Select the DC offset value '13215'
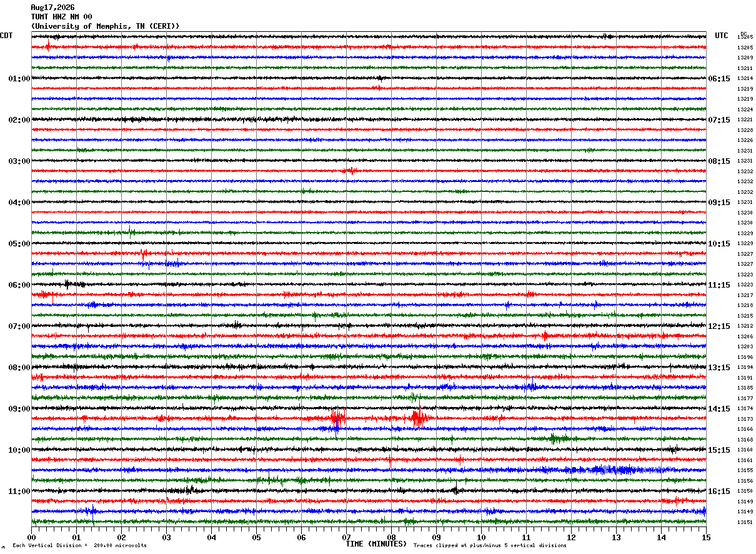This screenshot has width=756, height=554. point(745,316)
